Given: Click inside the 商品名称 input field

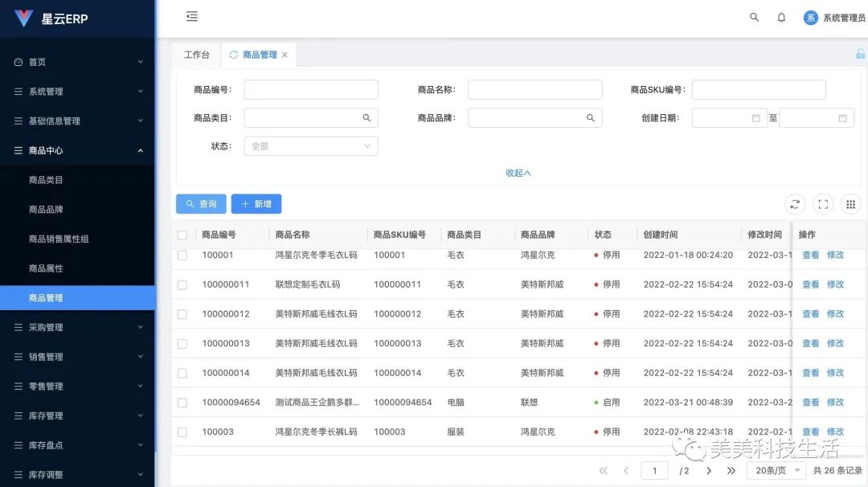Looking at the screenshot, I should (x=534, y=89).
